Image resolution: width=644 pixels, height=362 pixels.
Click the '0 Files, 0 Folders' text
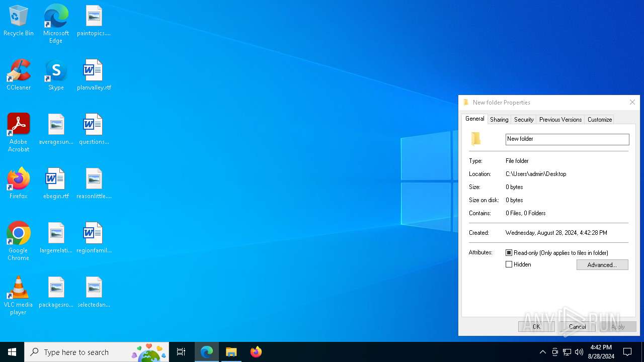(526, 213)
